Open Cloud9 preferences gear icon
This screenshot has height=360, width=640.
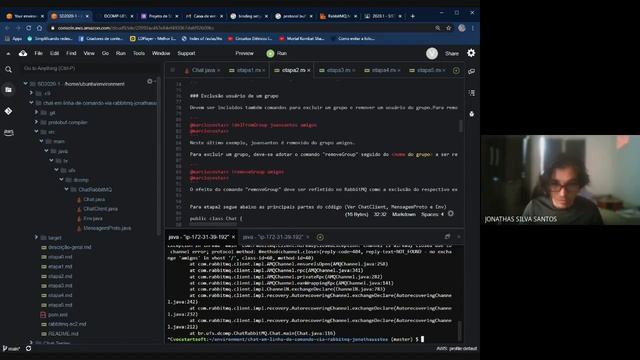click(471, 53)
